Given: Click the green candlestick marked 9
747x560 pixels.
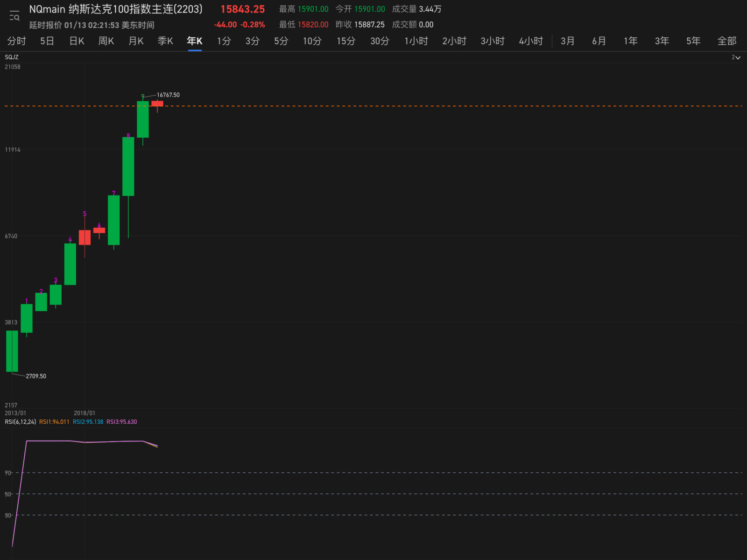Looking at the screenshot, I should (143, 119).
